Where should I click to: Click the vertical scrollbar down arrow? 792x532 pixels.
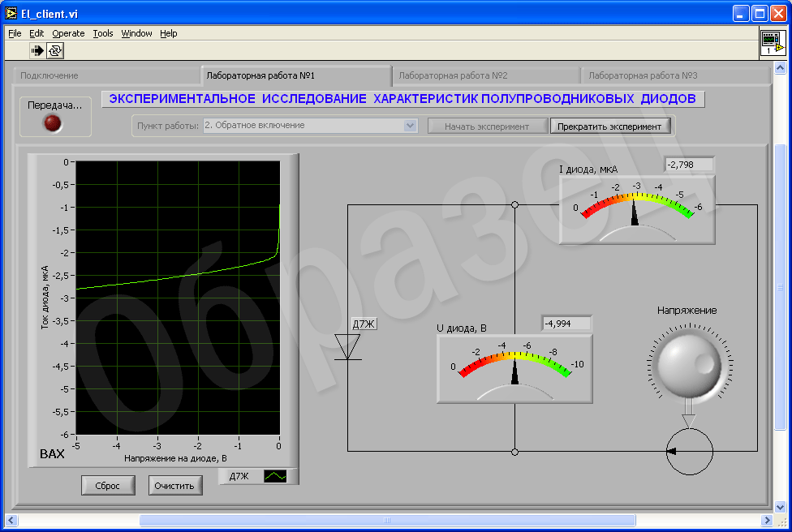pyautogui.click(x=780, y=507)
